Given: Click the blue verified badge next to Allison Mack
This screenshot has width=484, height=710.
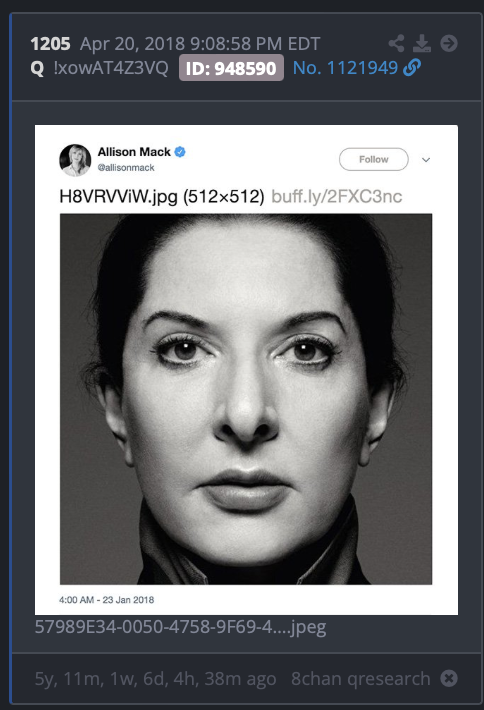Looking at the screenshot, I should (180, 152).
